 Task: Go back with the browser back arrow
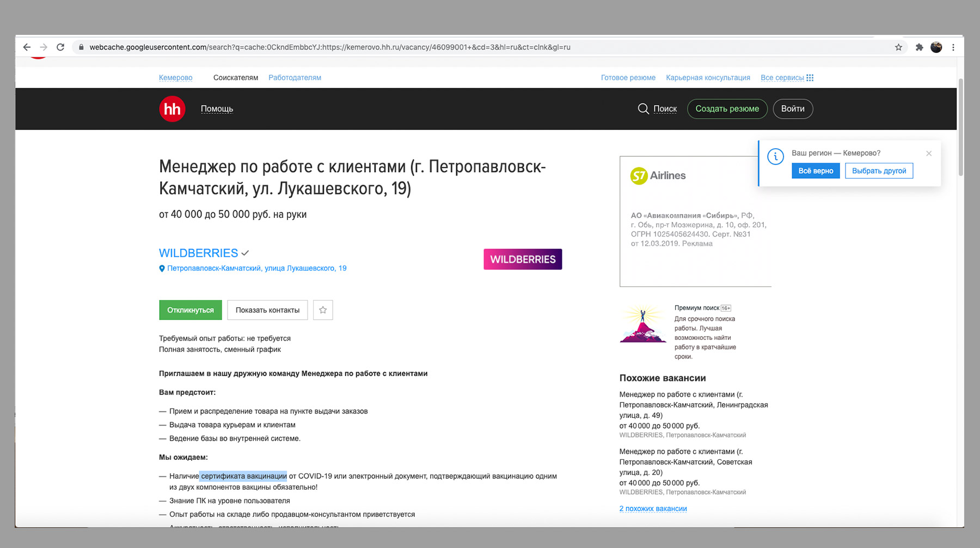tap(27, 47)
